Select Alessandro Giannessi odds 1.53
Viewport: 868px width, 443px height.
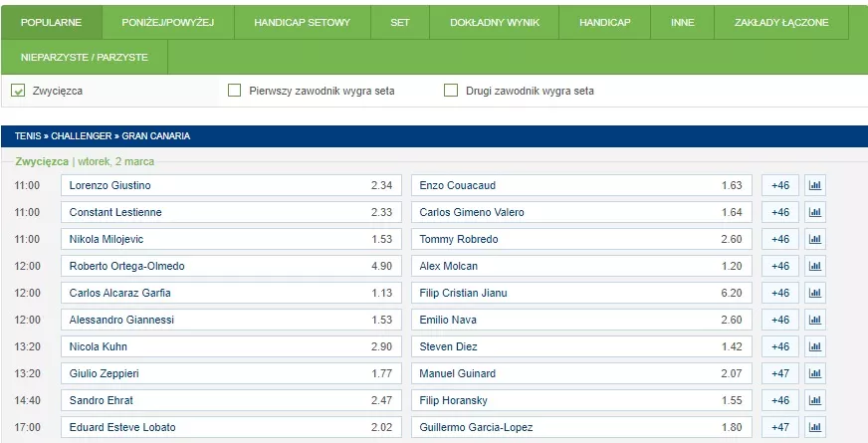[x=231, y=320]
